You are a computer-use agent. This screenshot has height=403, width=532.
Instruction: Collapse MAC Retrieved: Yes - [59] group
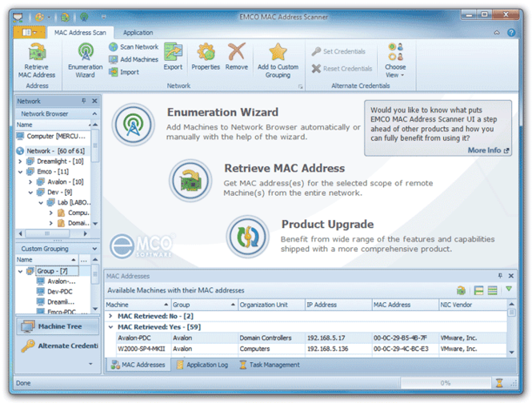coord(110,327)
